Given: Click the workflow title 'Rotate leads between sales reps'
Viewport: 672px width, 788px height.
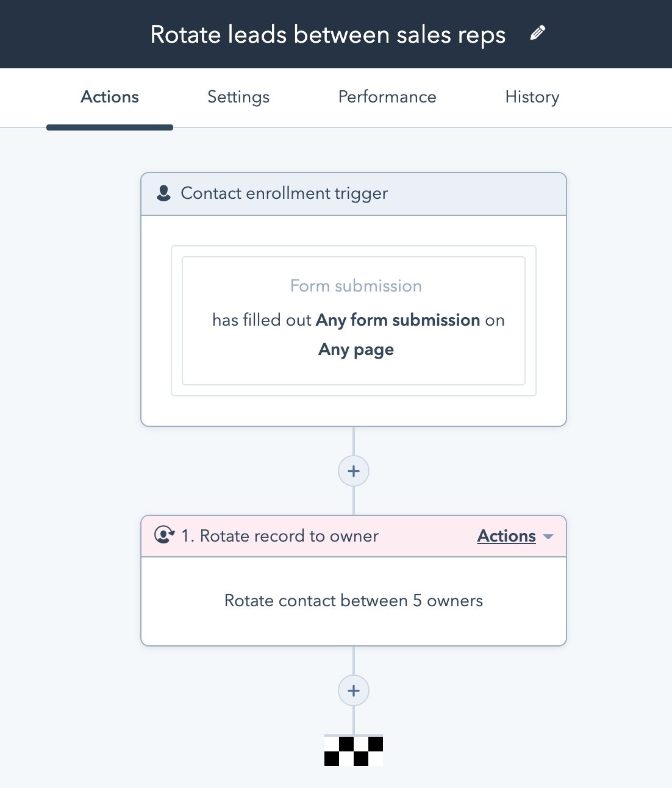Looking at the screenshot, I should point(328,35).
